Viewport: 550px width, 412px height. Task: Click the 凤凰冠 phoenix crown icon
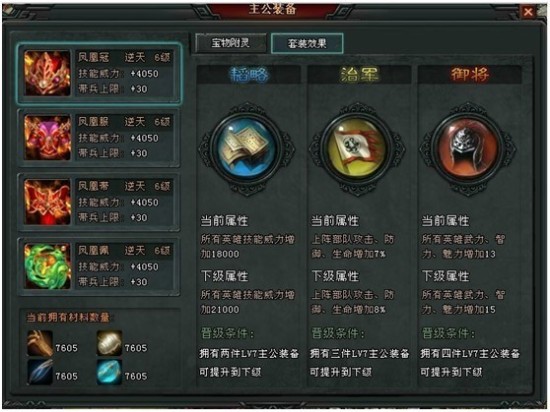(x=47, y=73)
